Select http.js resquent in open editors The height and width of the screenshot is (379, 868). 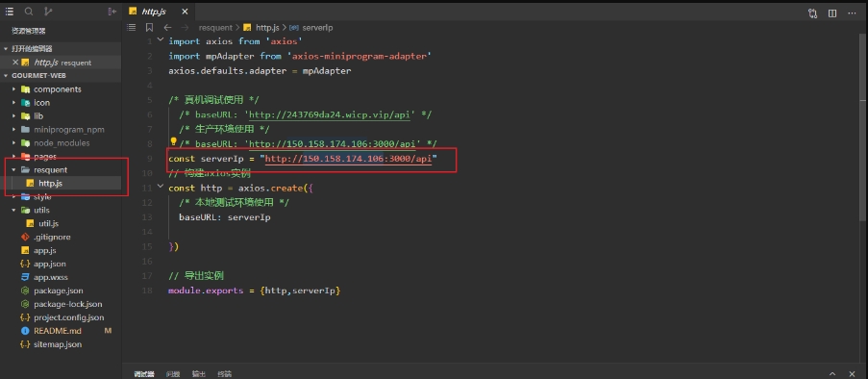(62, 63)
